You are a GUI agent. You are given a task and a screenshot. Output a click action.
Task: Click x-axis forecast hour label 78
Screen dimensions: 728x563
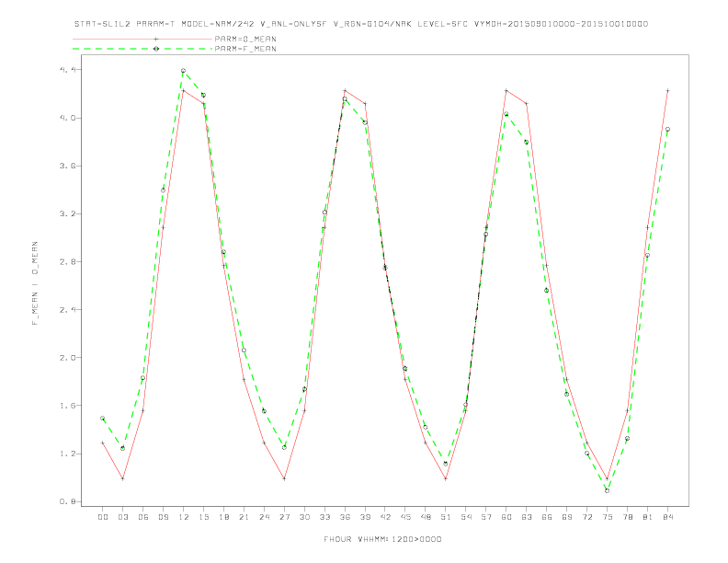click(628, 517)
